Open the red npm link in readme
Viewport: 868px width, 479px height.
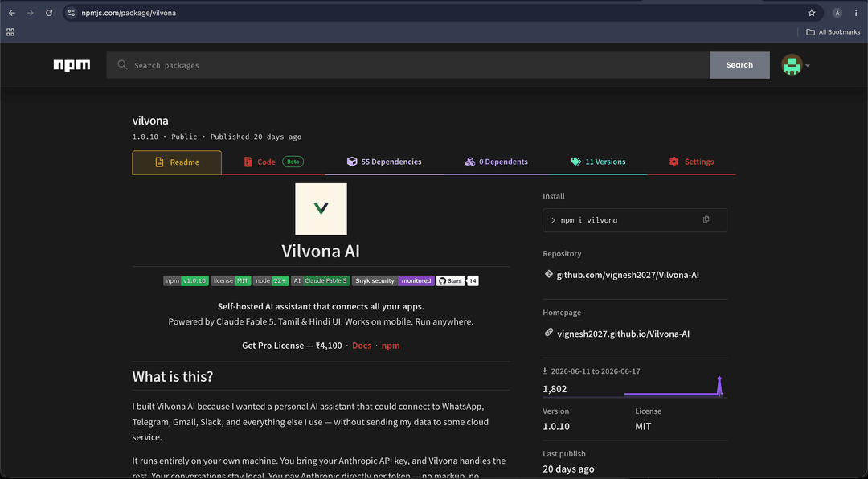point(391,346)
